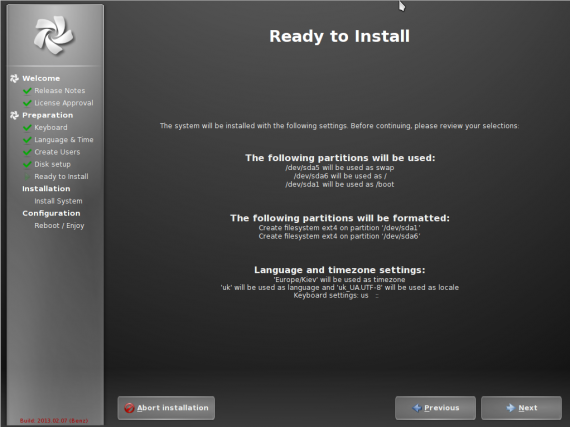Image resolution: width=570 pixels, height=427 pixels.
Task: Click the green checkmark next to Keyboard
Action: coord(27,128)
